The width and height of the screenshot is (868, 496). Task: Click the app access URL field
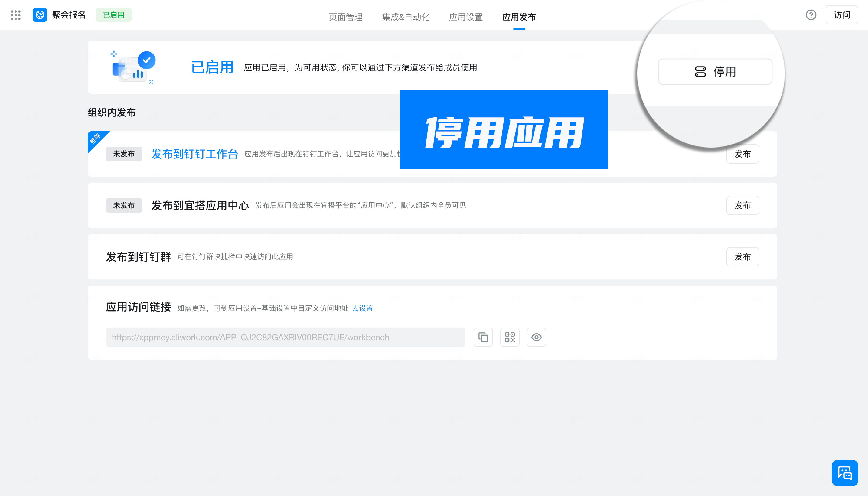tap(285, 337)
